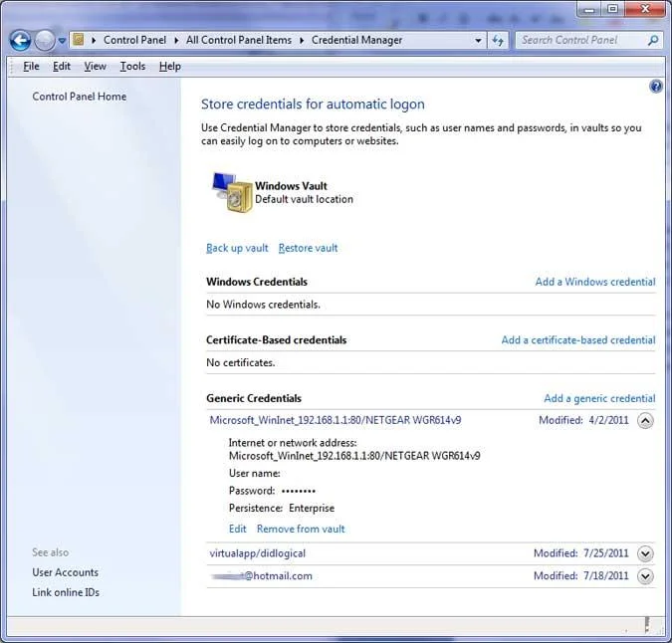Select the Windows Vault safe icon
This screenshot has height=643, width=672.
tap(232, 192)
